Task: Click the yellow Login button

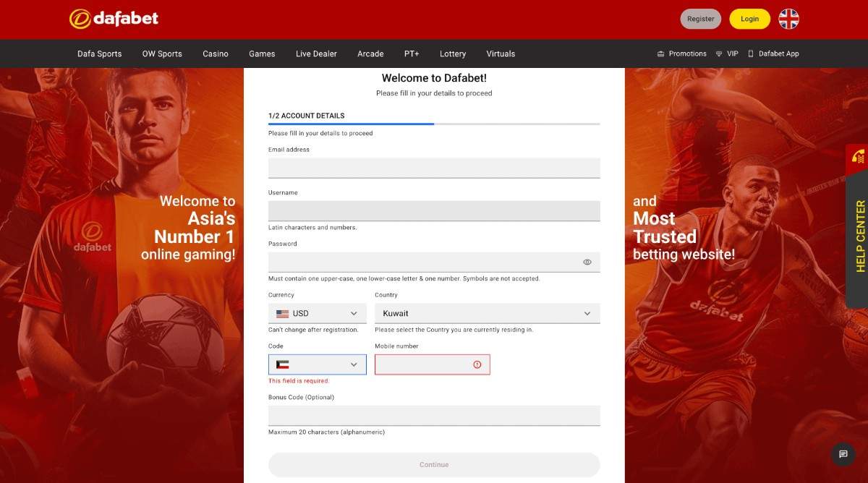Action: tap(749, 19)
